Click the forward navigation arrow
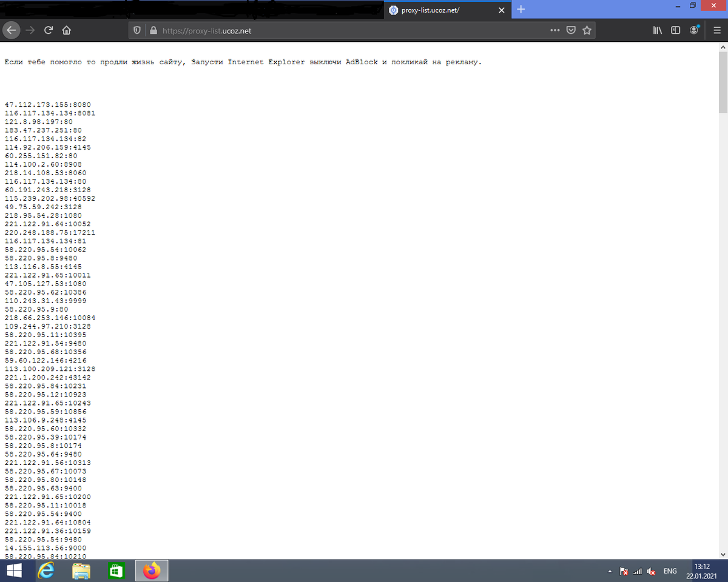Viewport: 728px width, 582px height. [x=30, y=30]
